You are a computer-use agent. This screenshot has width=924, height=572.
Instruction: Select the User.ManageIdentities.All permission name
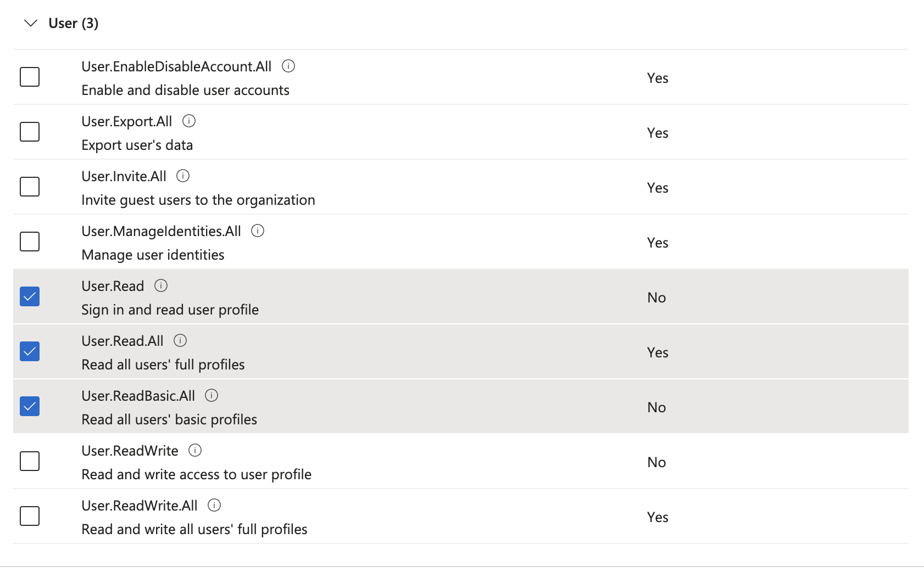[x=161, y=231]
